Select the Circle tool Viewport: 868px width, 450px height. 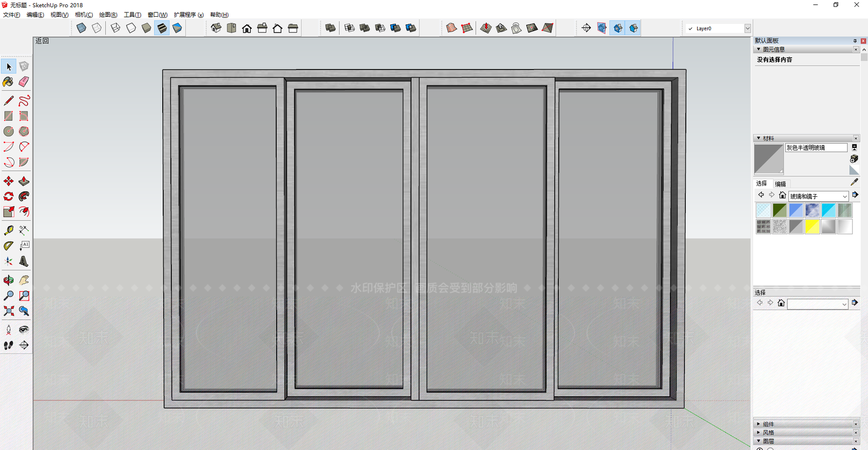(x=9, y=131)
